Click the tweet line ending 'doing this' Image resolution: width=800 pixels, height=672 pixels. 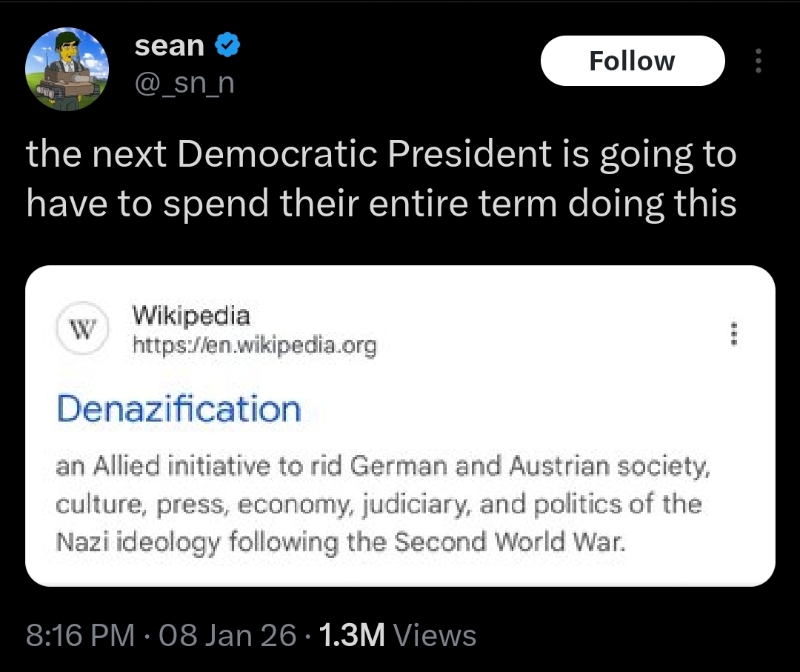(381, 204)
